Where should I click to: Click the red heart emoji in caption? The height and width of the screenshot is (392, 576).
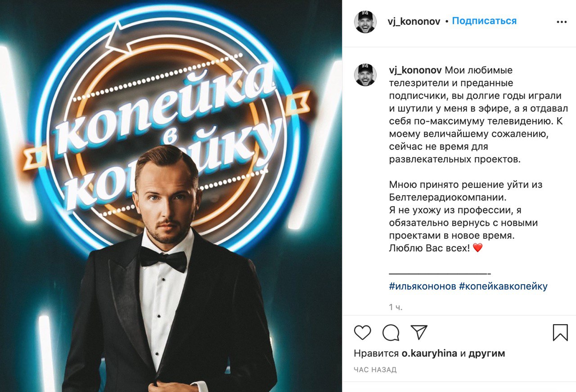click(477, 248)
